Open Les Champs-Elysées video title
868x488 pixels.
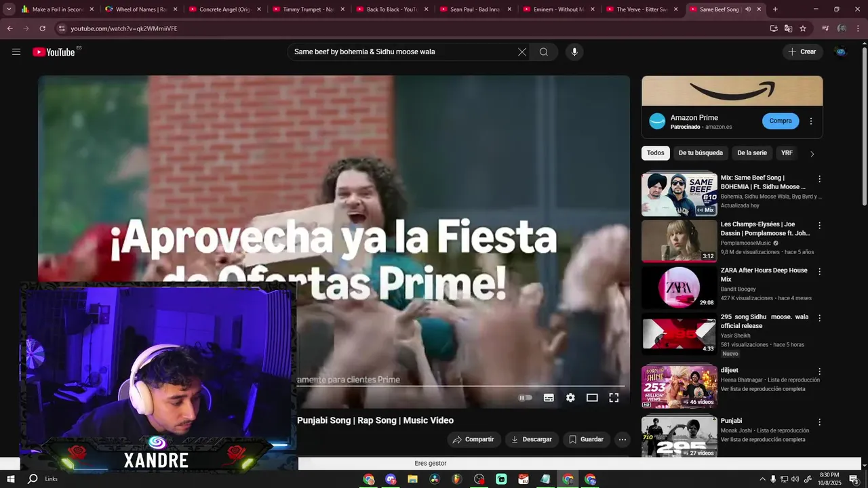click(766, 228)
